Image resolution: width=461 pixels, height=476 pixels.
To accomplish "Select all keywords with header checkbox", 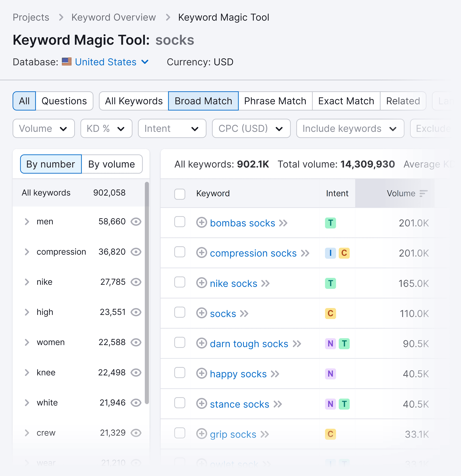I will coord(180,194).
